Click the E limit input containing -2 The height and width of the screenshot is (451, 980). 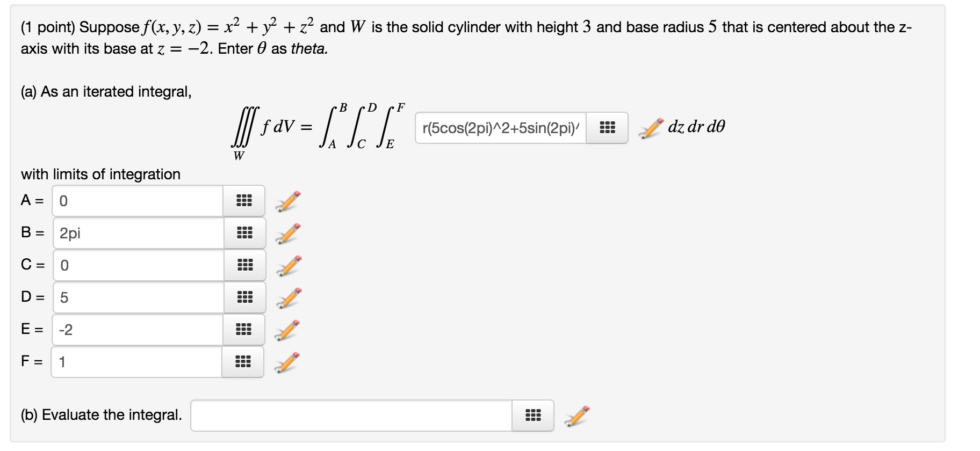[x=137, y=330]
